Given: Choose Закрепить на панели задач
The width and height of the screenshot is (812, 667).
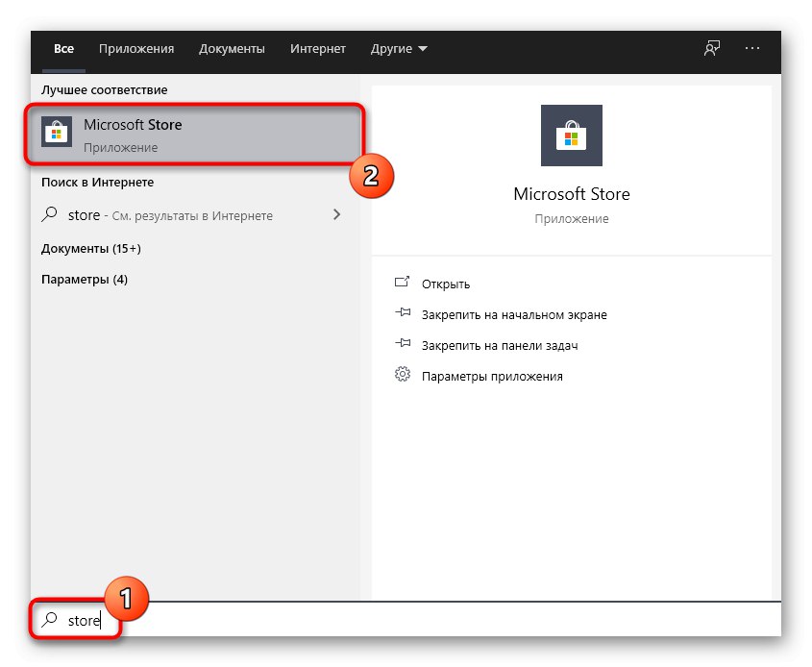Looking at the screenshot, I should pos(500,345).
